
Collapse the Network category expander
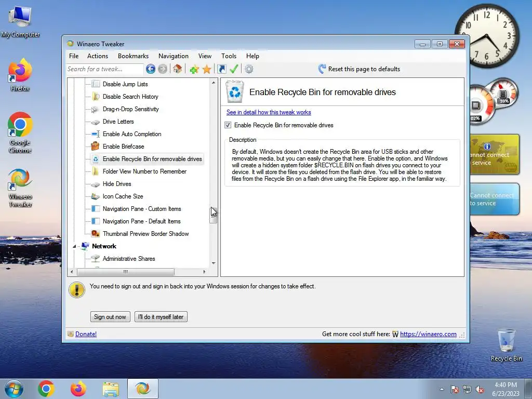tap(75, 246)
